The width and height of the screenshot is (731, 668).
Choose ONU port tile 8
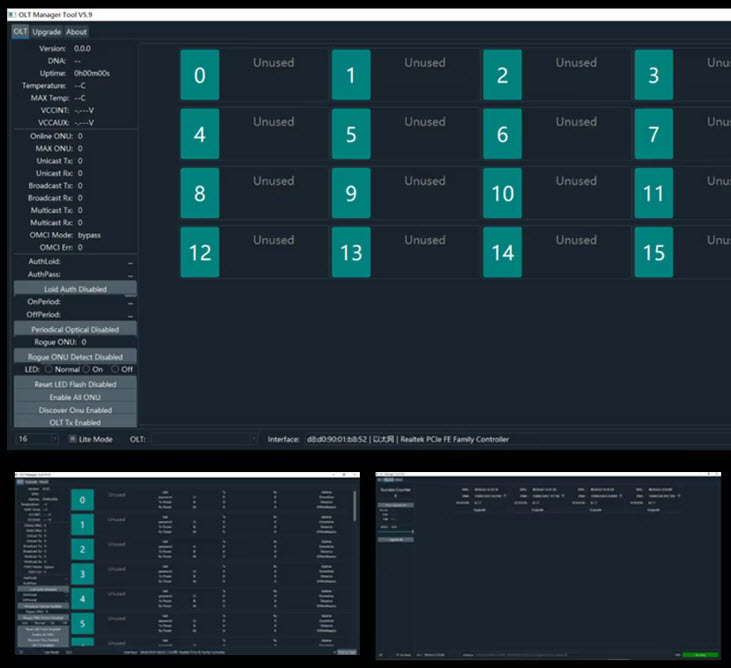pos(199,194)
